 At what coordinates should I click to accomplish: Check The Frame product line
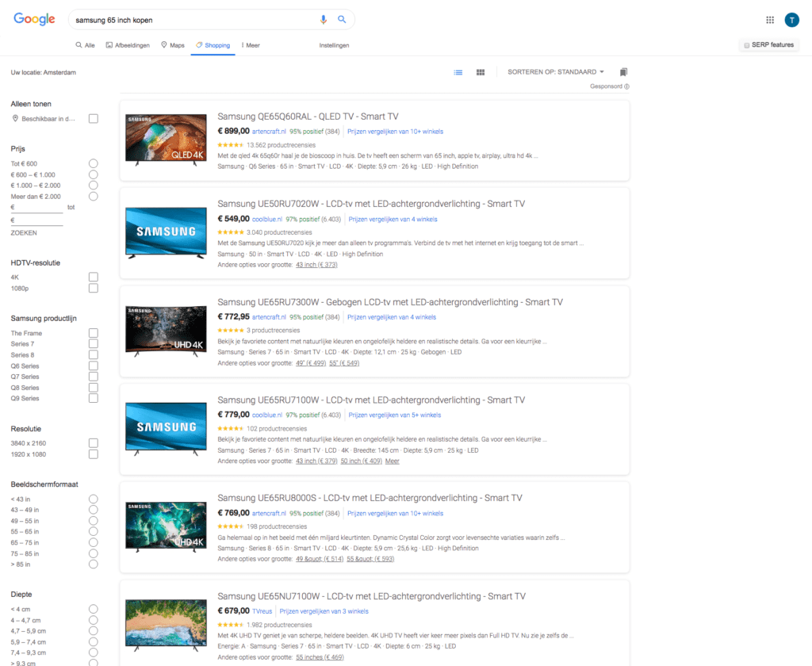(x=94, y=333)
